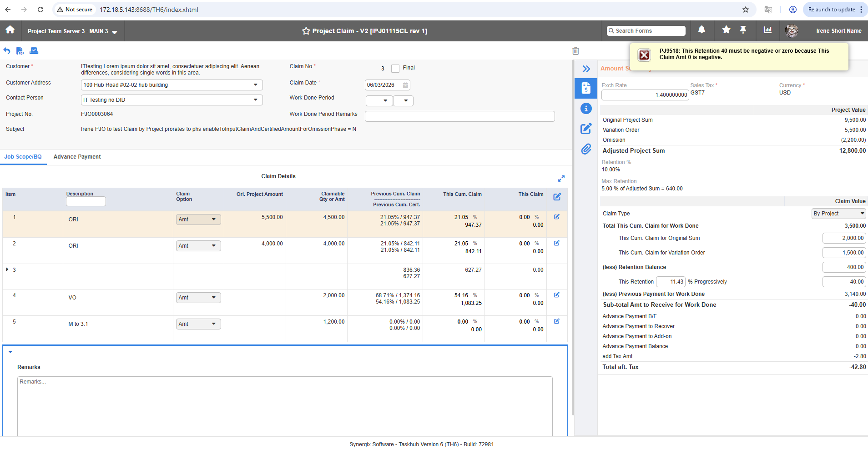Switch to Advance Payment tab
The image size is (868, 449).
(x=77, y=157)
